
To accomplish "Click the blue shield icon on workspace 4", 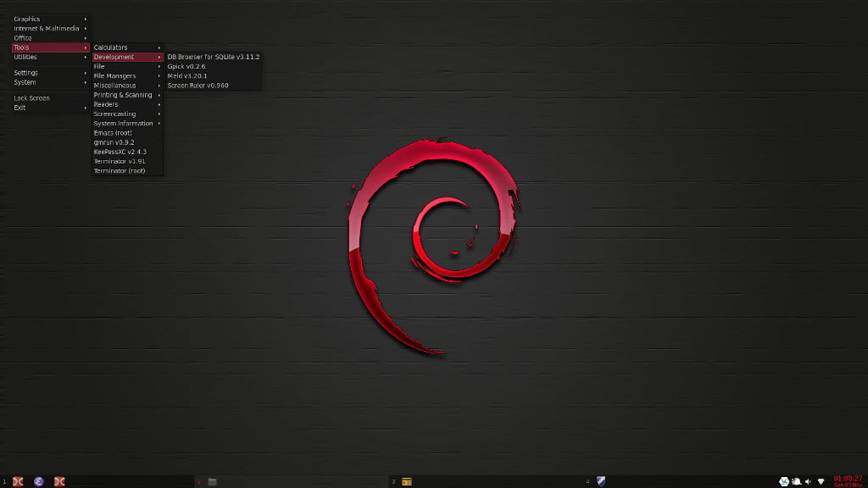I will coord(601,481).
